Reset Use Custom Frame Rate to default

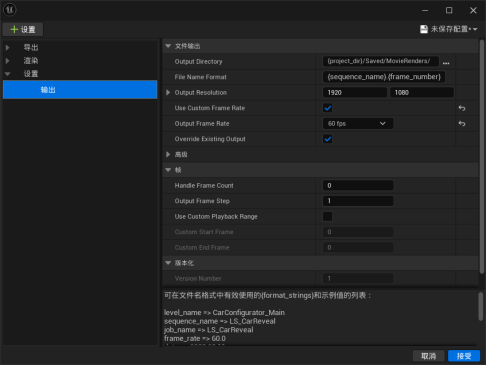coord(462,108)
